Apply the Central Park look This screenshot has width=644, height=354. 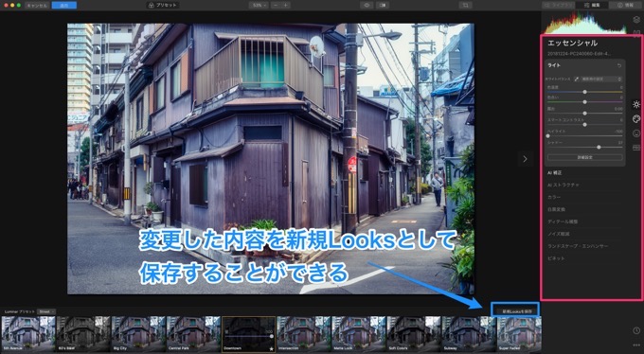(193, 334)
